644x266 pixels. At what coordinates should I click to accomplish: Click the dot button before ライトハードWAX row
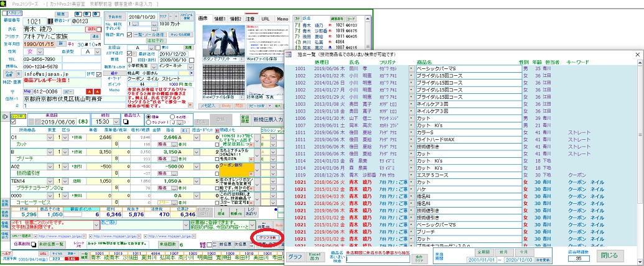point(412,140)
